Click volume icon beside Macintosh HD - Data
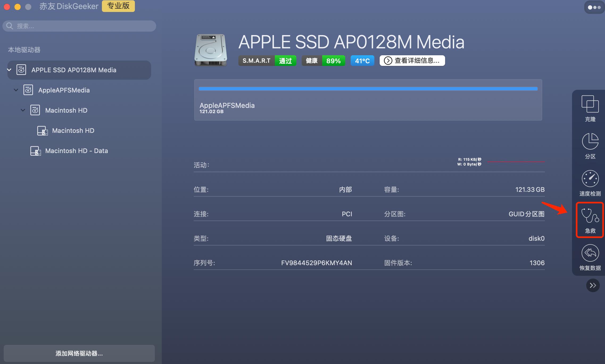The height and width of the screenshot is (364, 605). click(x=35, y=151)
